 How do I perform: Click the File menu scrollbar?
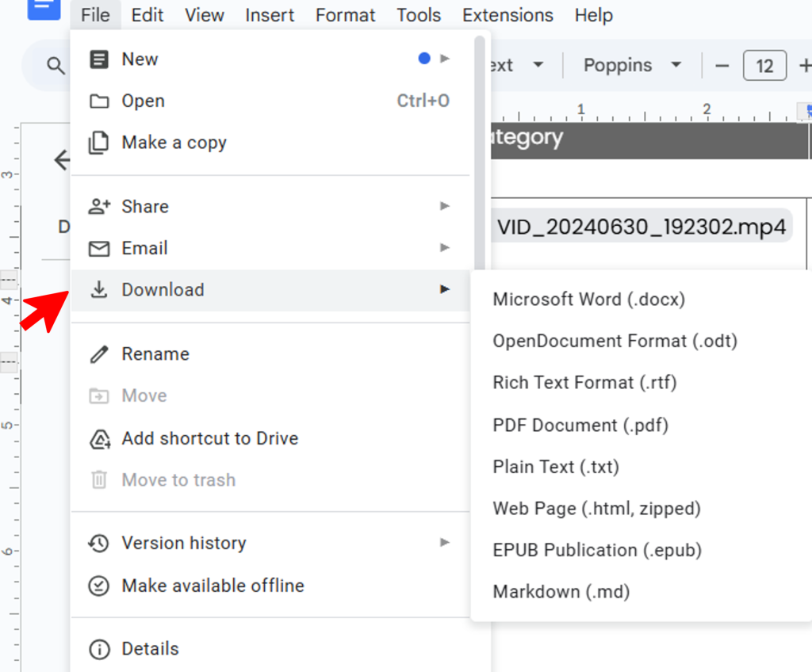479,151
